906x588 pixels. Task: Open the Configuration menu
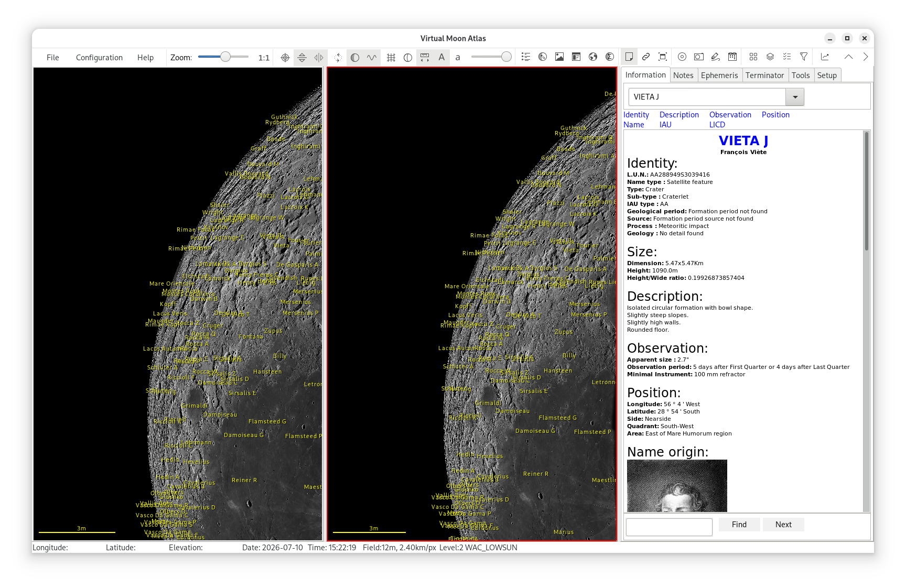[99, 58]
